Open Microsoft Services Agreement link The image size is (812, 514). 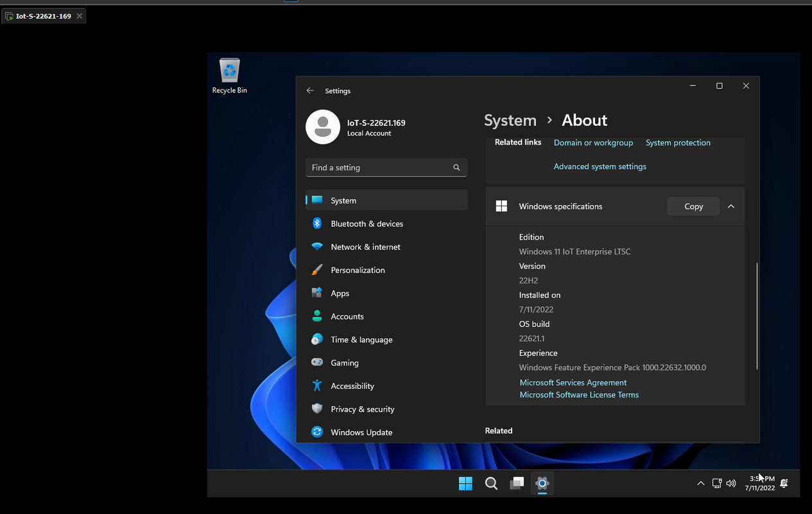pyautogui.click(x=573, y=382)
